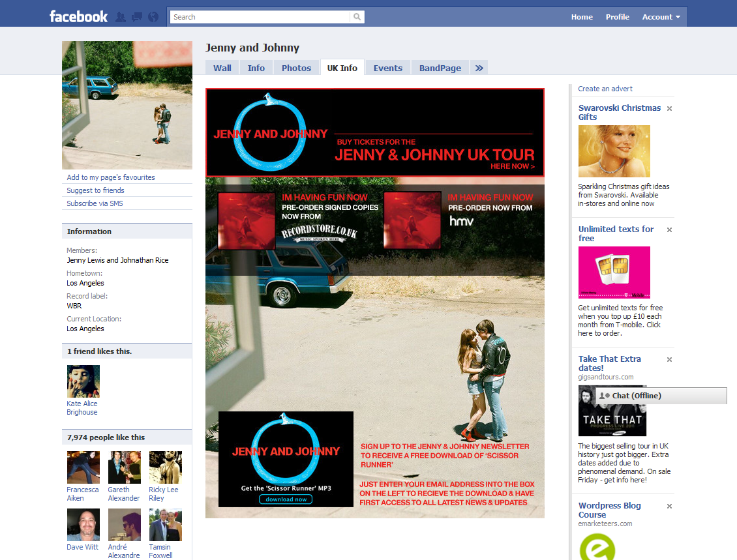Click Subscribe via SMS link
Image resolution: width=737 pixels, height=560 pixels.
pos(95,203)
